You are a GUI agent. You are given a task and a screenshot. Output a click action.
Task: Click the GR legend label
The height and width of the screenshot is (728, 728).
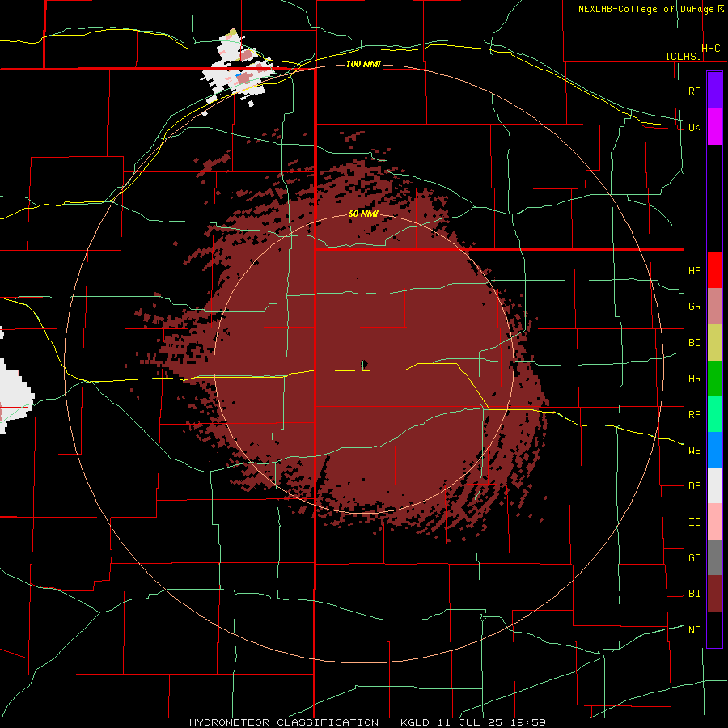(694, 307)
